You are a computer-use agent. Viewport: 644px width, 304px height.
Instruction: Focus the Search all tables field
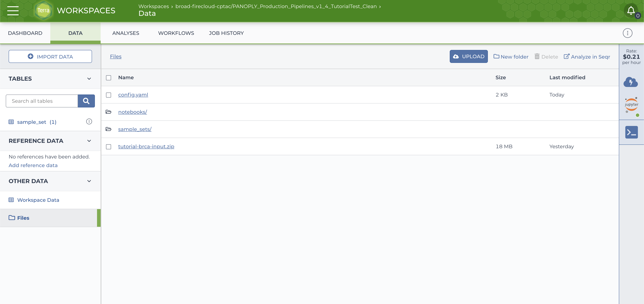point(42,101)
